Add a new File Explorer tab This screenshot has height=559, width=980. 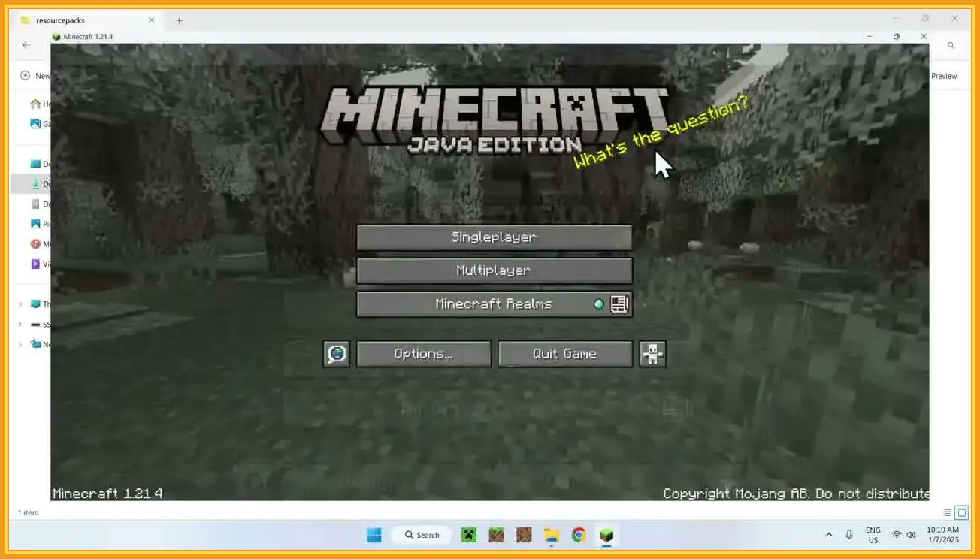179,20
